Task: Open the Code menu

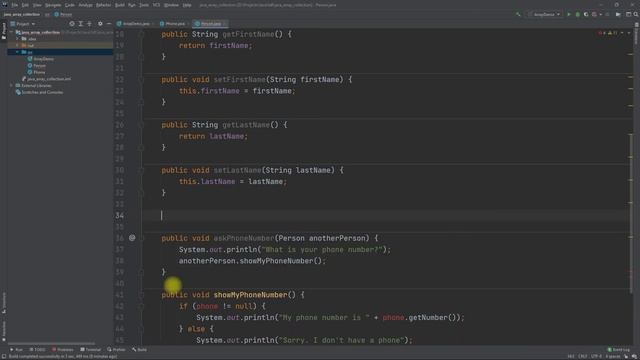Action: 70,5
